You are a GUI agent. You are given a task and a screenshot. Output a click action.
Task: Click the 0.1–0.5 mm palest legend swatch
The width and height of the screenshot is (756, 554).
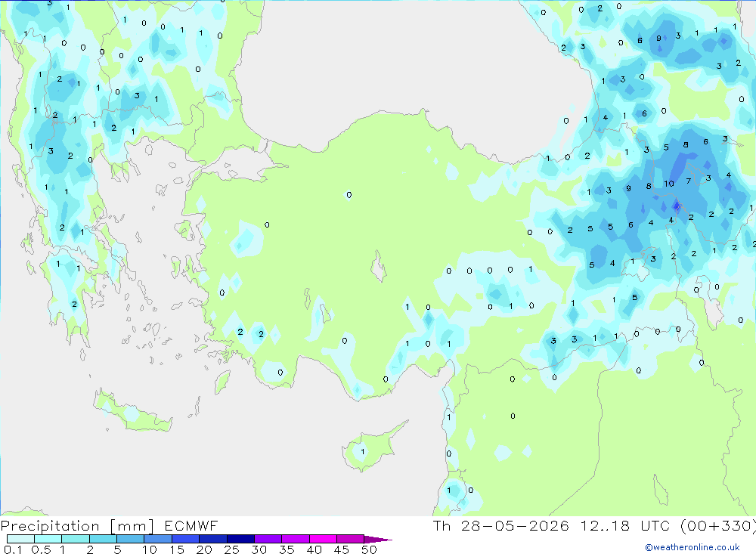(x=20, y=539)
